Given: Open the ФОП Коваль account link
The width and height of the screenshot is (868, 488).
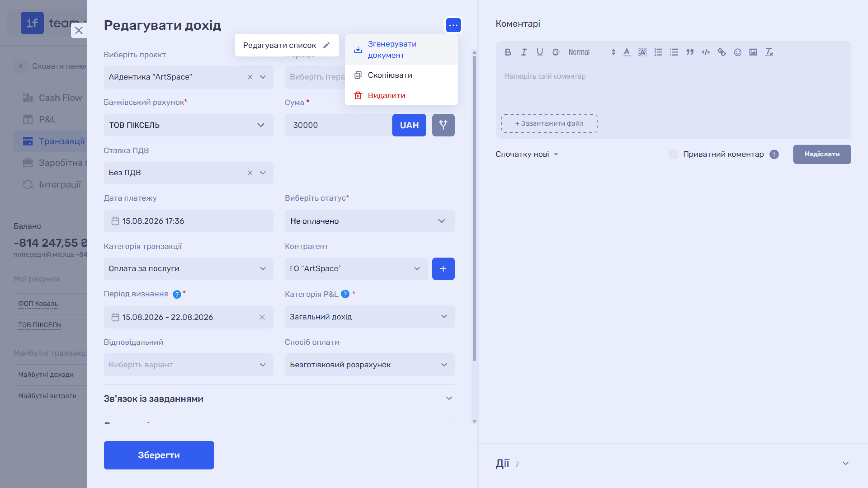Looking at the screenshot, I should tap(38, 304).
